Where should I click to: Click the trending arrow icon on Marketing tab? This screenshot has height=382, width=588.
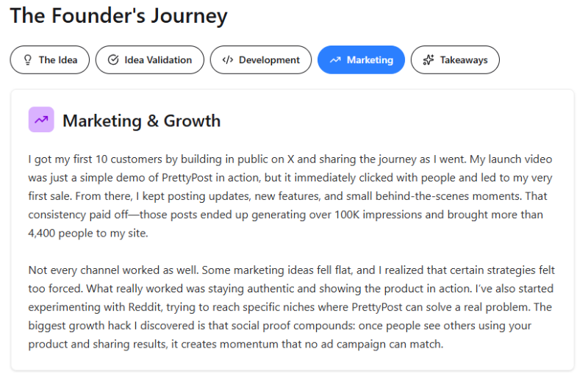pos(335,60)
